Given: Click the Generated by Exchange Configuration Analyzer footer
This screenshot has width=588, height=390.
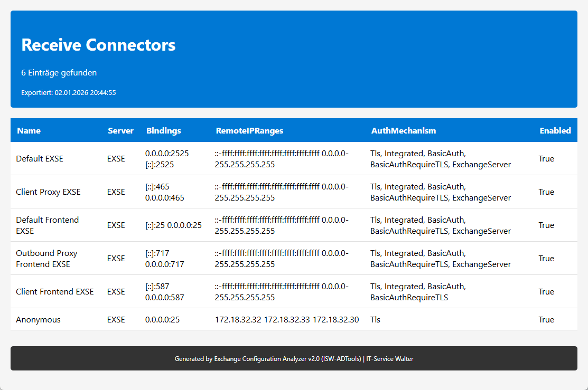Looking at the screenshot, I should coord(294,359).
